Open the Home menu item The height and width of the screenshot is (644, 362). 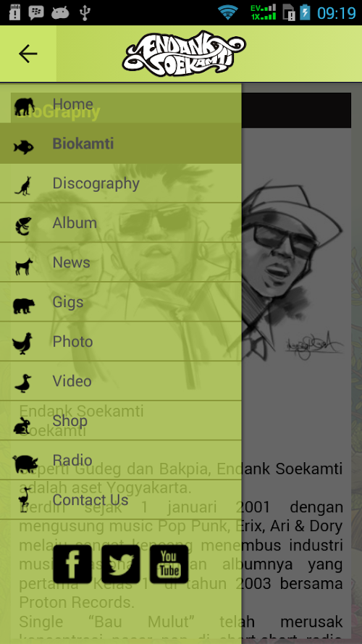coord(121,104)
